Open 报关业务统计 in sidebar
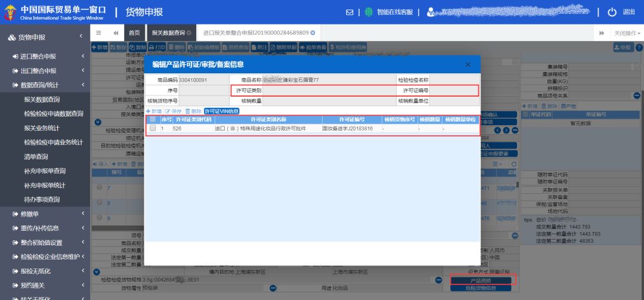 pos(42,128)
